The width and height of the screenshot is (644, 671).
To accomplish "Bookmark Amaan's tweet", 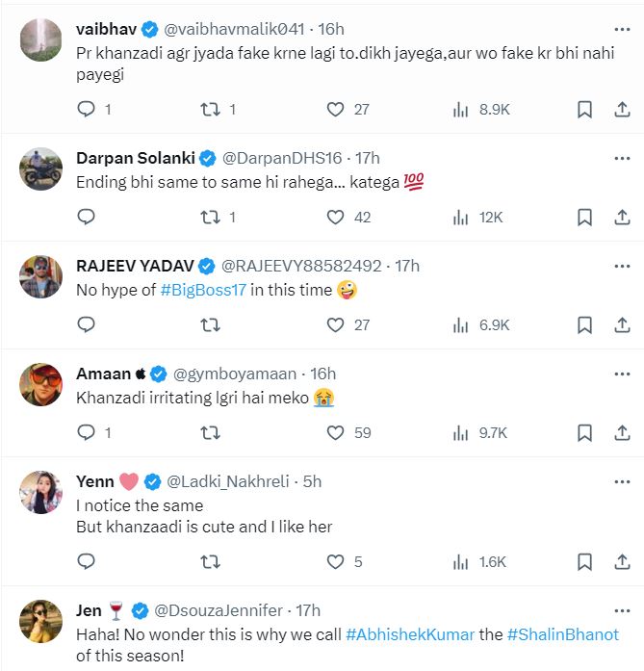I will pyautogui.click(x=584, y=433).
